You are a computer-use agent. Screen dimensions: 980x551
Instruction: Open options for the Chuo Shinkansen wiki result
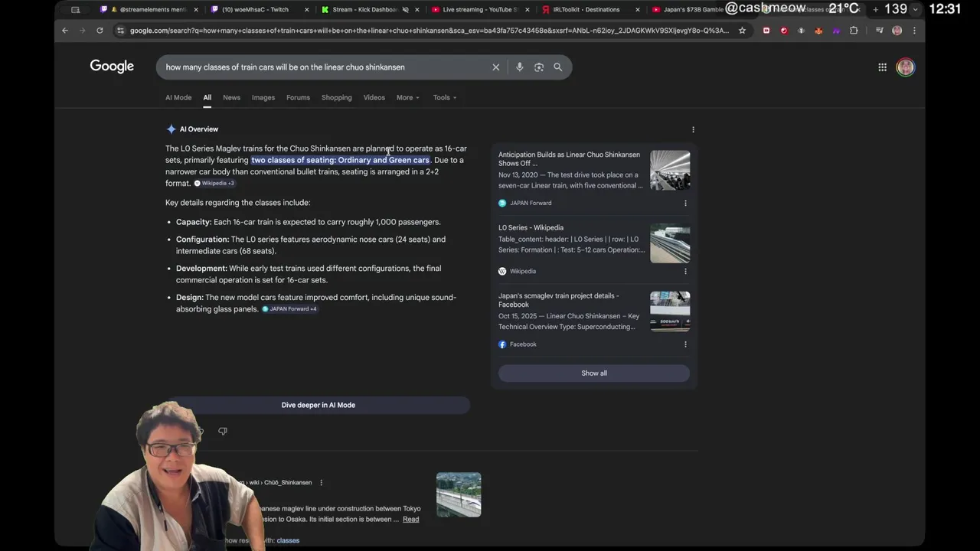point(321,483)
